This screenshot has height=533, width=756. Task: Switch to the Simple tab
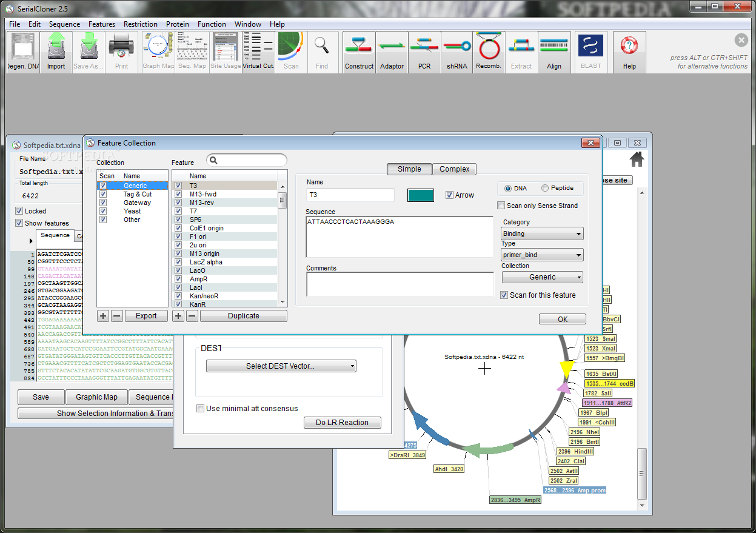[409, 169]
